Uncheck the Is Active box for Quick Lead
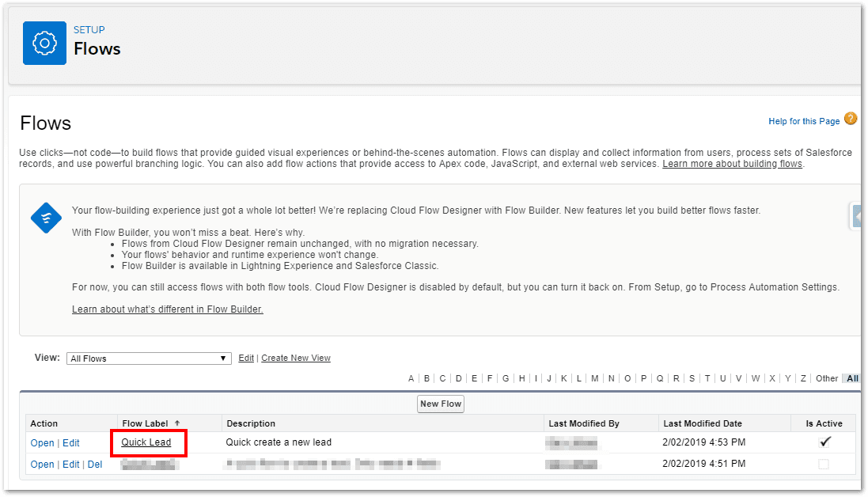868x497 pixels. (824, 442)
